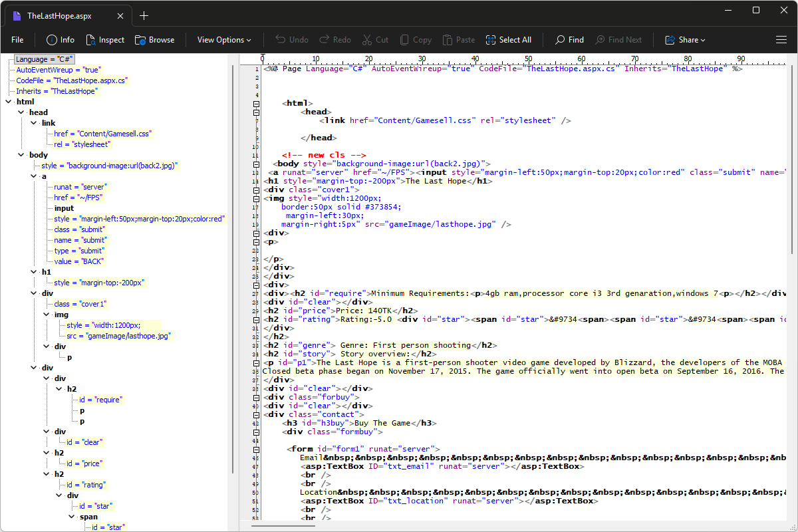Collapse the html node in tree

tap(8, 102)
